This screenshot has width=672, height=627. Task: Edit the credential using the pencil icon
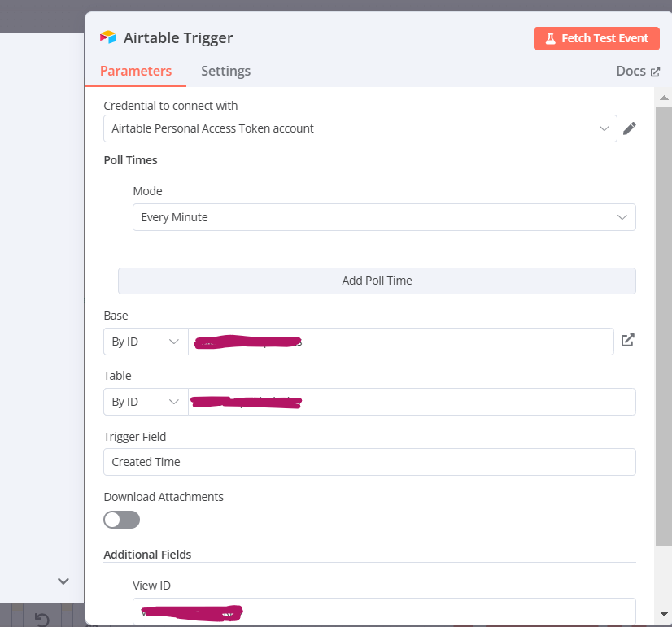pyautogui.click(x=630, y=128)
